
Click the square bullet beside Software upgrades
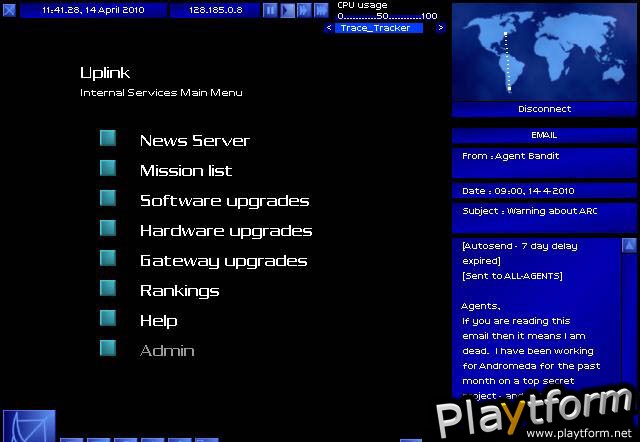click(x=108, y=198)
